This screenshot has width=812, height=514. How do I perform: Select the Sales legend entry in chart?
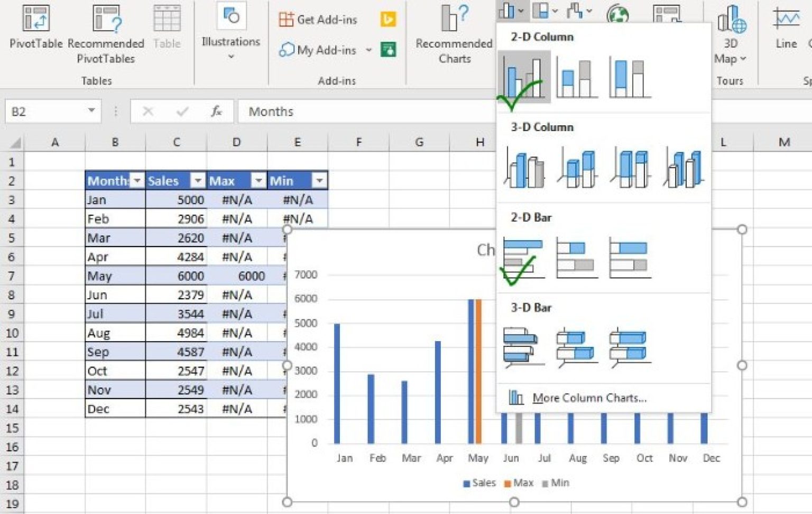click(479, 482)
